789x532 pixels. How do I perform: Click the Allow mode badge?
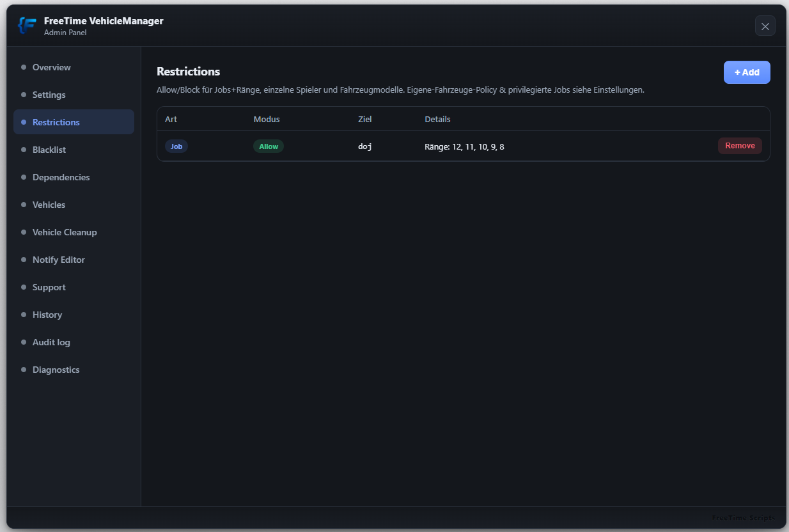coord(269,146)
